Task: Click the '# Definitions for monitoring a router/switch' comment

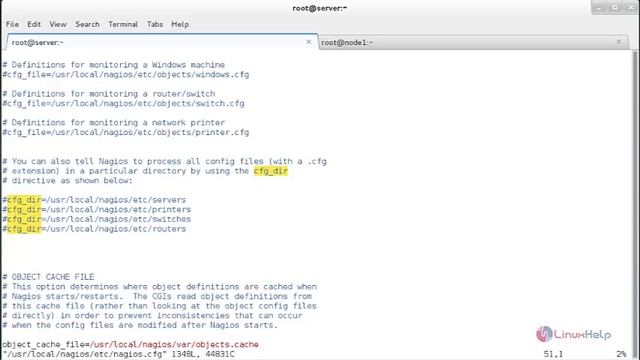Action: coord(109,94)
